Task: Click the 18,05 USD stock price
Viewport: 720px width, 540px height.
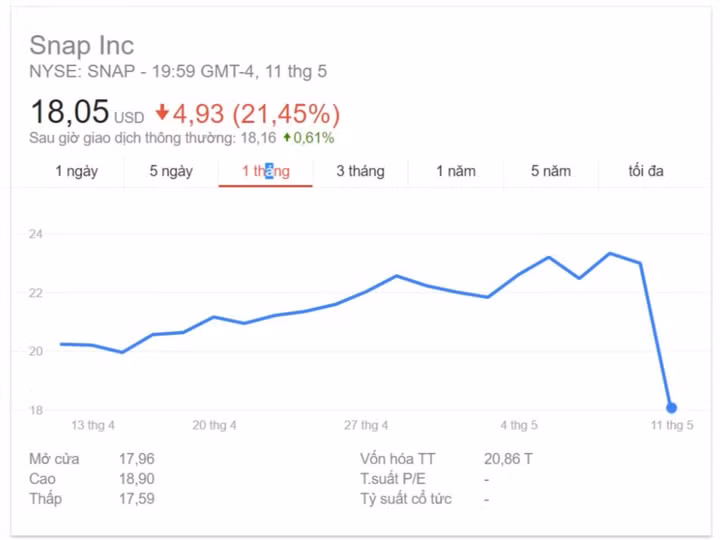Action: click(x=70, y=112)
